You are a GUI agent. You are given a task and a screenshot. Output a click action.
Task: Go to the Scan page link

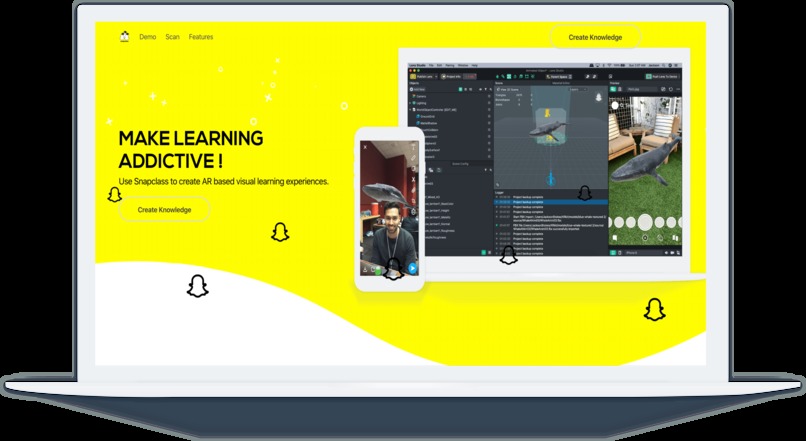click(173, 37)
